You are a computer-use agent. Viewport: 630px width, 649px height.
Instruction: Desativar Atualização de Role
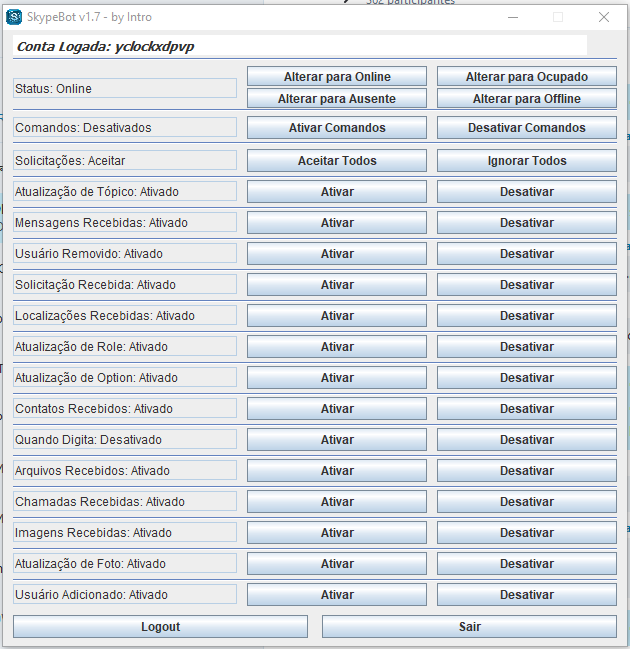[x=527, y=347]
